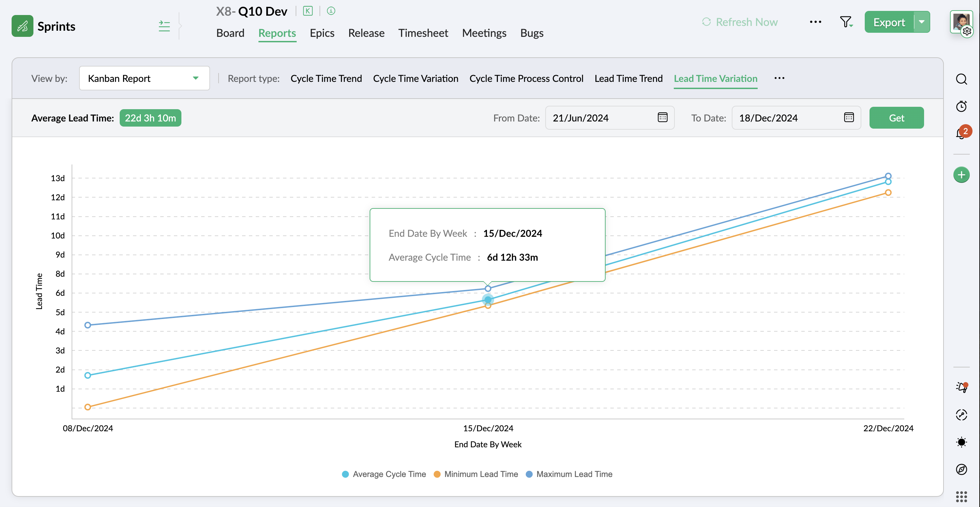
Task: Click the green plus create button
Action: pyautogui.click(x=961, y=175)
